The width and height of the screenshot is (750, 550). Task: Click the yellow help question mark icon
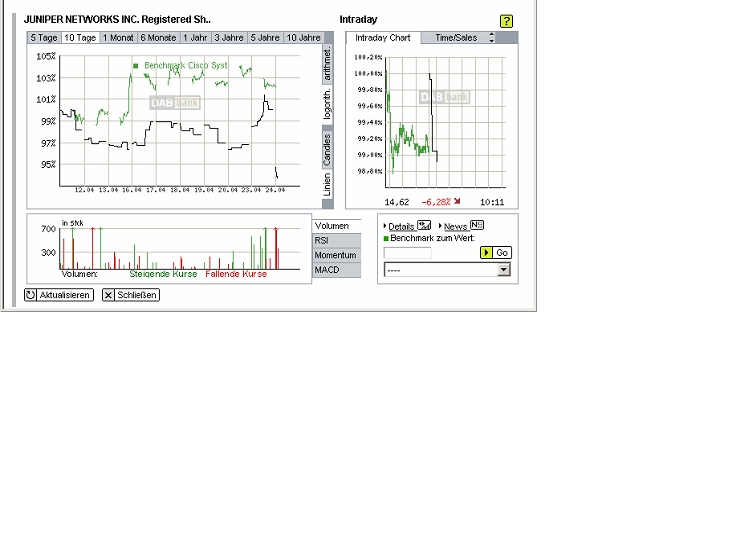(x=506, y=21)
